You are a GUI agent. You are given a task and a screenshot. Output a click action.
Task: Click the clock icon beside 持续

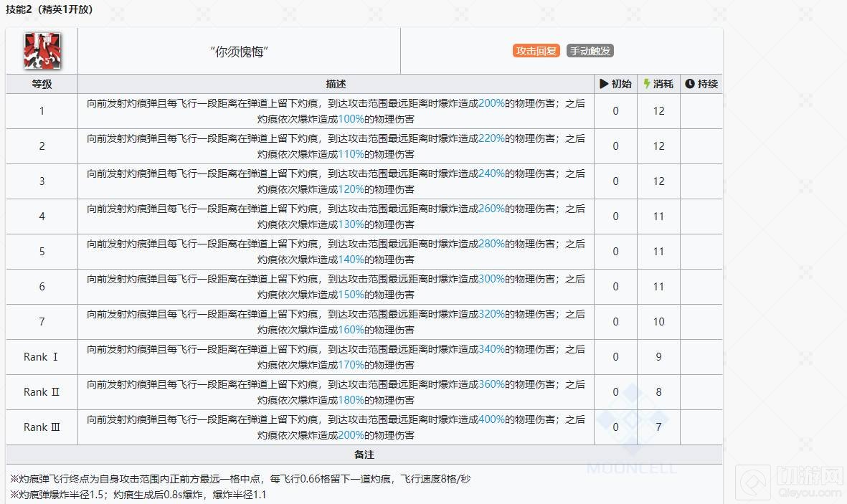[690, 84]
